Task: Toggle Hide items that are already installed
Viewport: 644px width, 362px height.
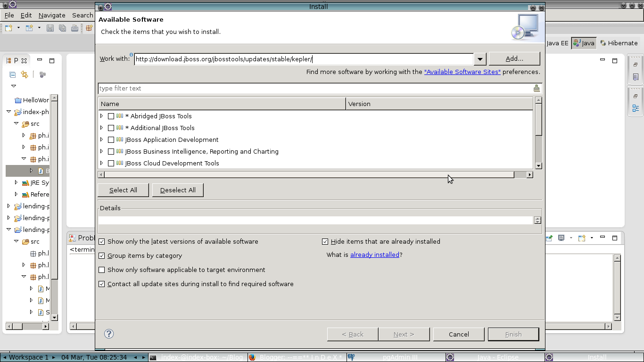Action: pyautogui.click(x=325, y=241)
